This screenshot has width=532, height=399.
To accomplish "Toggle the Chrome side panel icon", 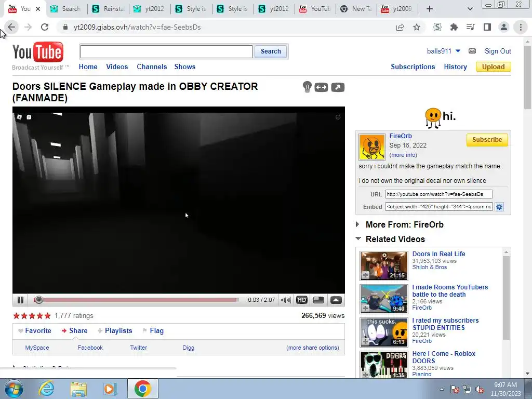I will (487, 27).
